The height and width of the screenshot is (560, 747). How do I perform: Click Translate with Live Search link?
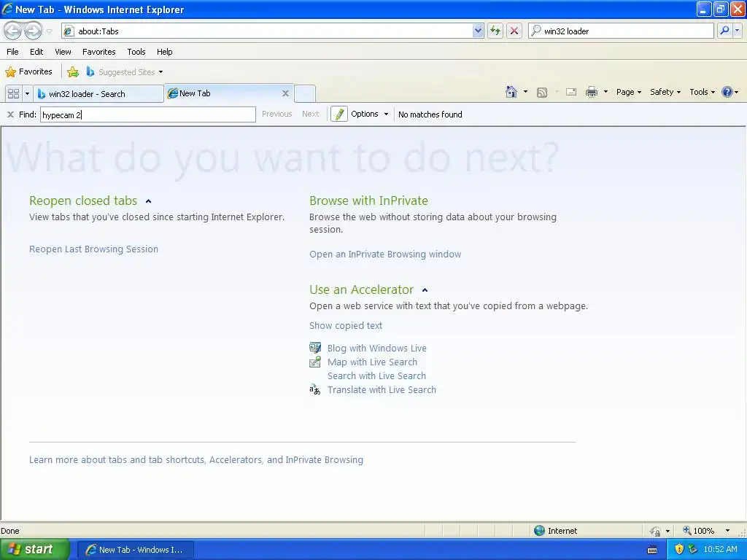382,389
